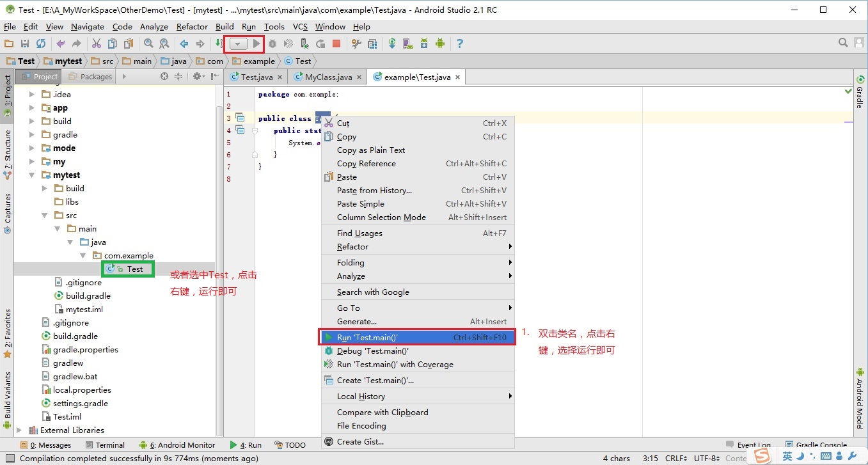Screen dimensions: 868x465
Task: Toggle the Build Variants tool window button
Action: [x=8, y=400]
